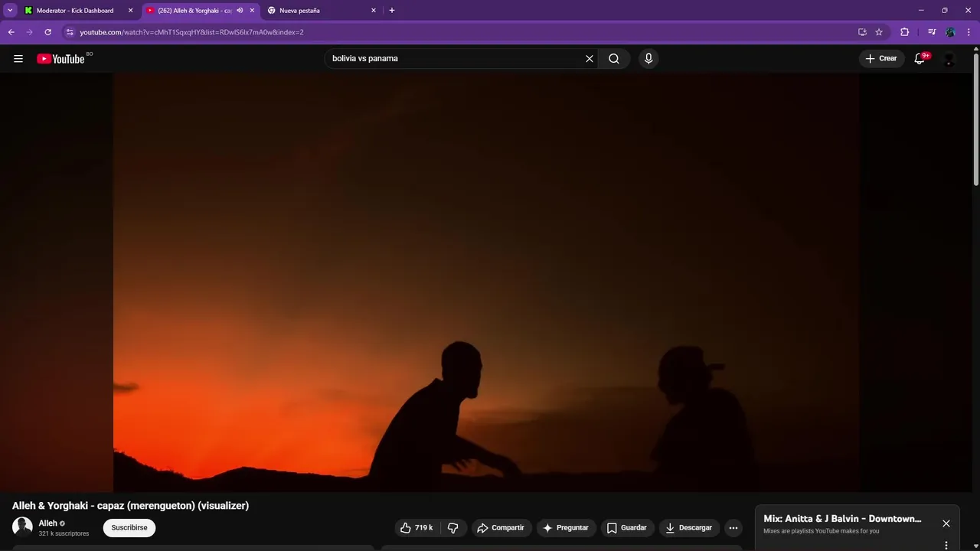Screen dimensions: 980x551
Task: Open the Alleh channel name link
Action: point(48,523)
